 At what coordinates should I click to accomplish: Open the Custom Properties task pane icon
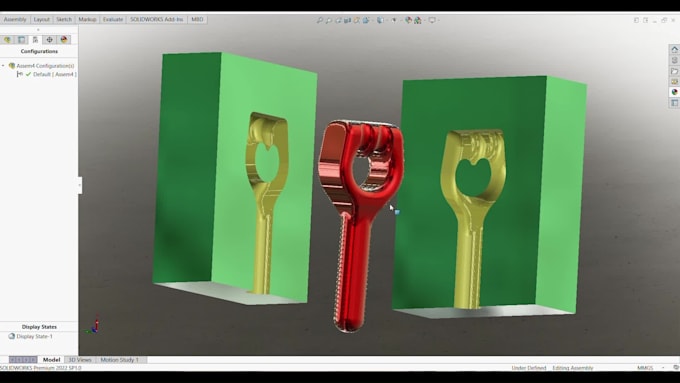[x=674, y=103]
